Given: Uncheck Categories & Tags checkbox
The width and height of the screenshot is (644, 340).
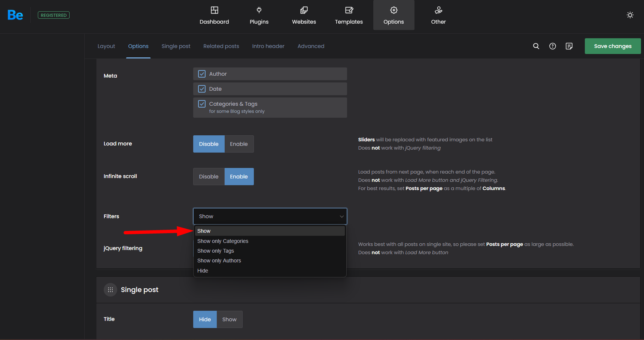Looking at the screenshot, I should tap(202, 104).
